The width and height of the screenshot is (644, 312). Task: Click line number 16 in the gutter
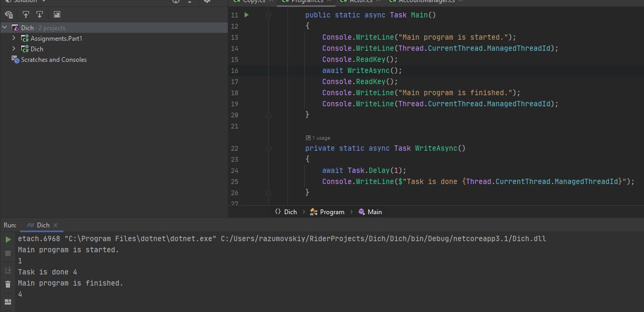[235, 70]
